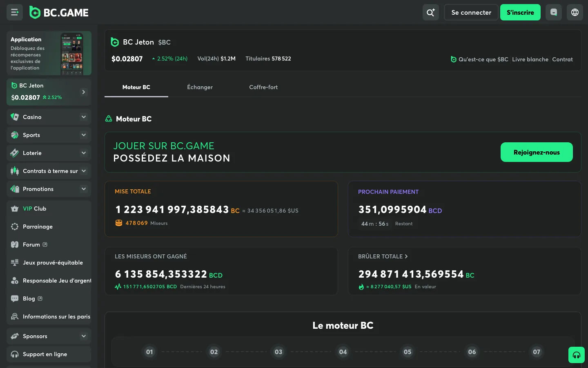Viewport: 588px width, 368px height.
Task: Select step 01 of Le moteur BC
Action: (x=149, y=352)
